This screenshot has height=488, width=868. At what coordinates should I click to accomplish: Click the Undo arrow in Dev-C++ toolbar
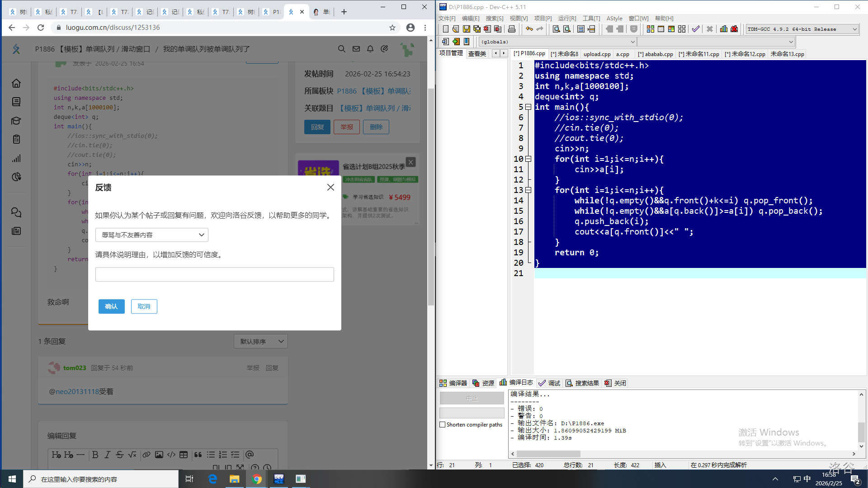tap(529, 29)
